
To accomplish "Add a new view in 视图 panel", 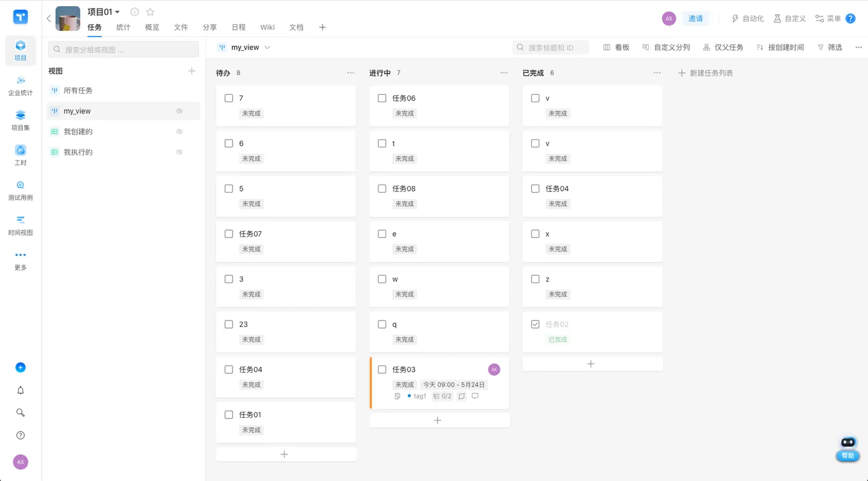I will [192, 71].
